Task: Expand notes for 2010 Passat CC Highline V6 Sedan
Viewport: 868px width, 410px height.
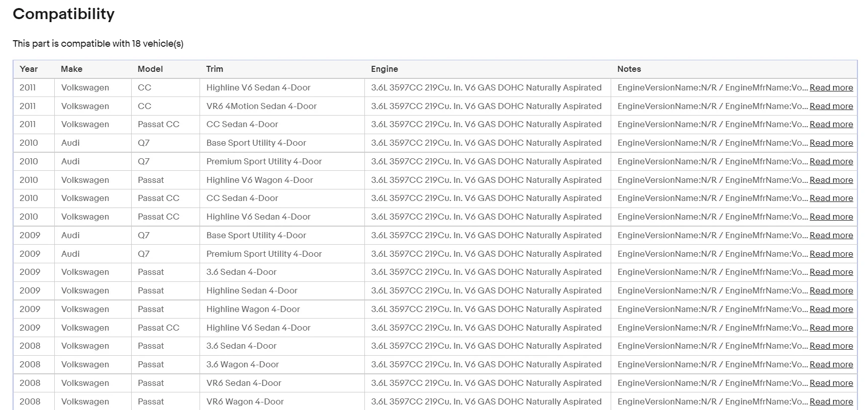Action: pos(831,217)
